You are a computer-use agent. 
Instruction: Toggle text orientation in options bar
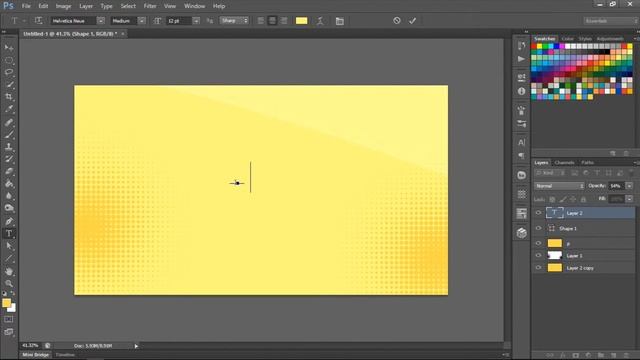click(38, 20)
